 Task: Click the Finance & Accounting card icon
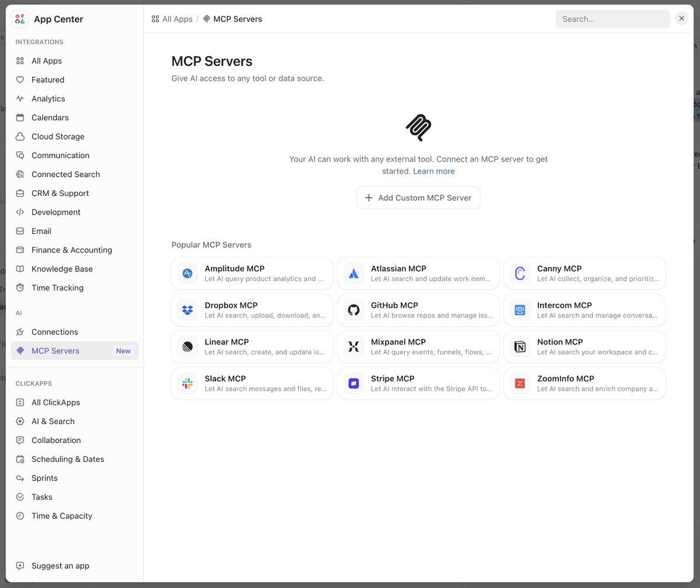coord(20,250)
